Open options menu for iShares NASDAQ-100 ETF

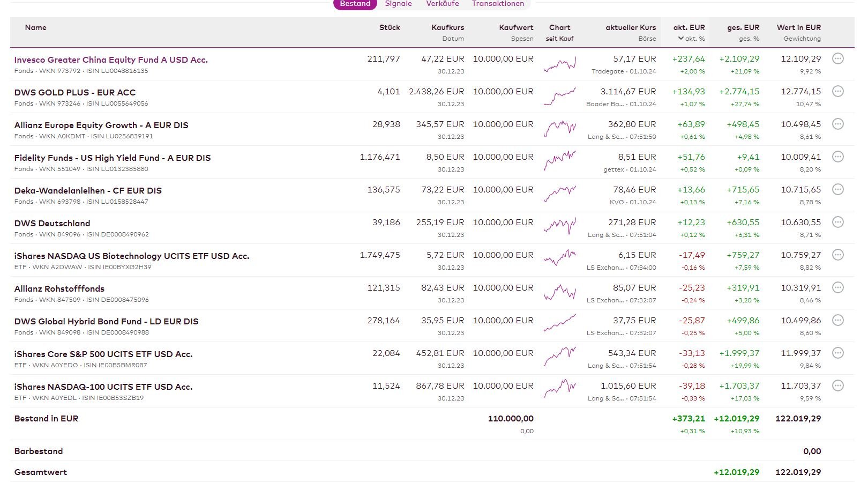pos(838,386)
